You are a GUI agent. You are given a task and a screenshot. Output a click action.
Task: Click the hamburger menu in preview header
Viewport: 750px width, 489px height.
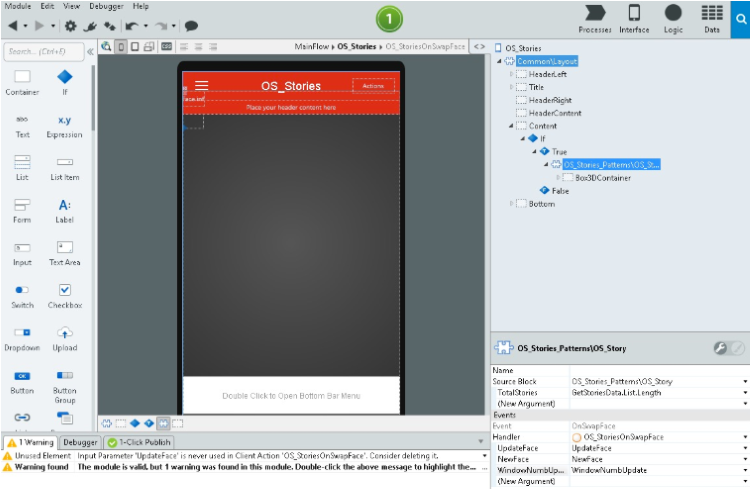click(201, 86)
